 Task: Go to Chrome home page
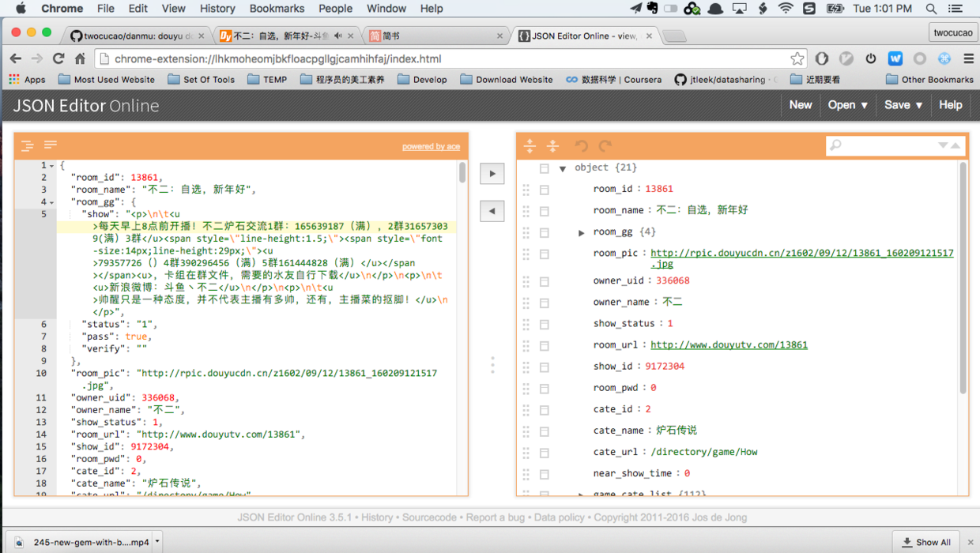coord(80,58)
